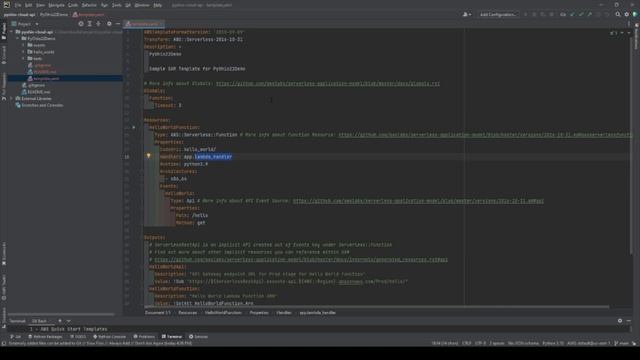Screen dimensions: 640x360
Task: Open the Function resource documentation link
Action: point(485,135)
